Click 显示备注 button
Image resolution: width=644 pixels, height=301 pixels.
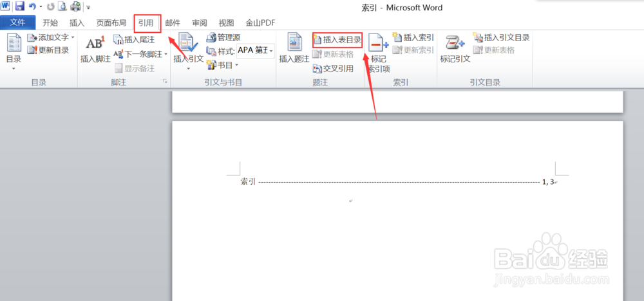tap(135, 68)
